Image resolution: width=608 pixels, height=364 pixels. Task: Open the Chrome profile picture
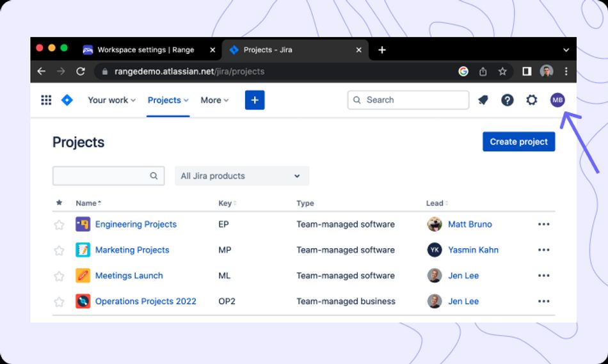tap(547, 71)
